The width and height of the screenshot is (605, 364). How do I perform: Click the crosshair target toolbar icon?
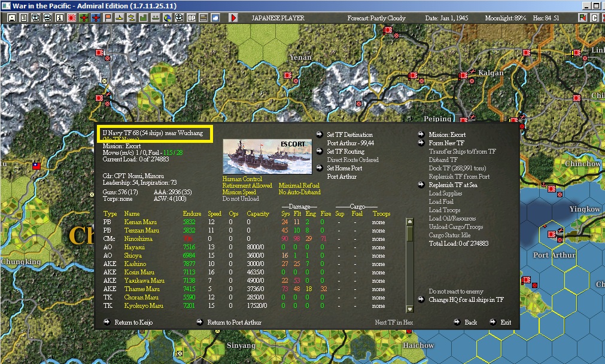tap(180, 18)
